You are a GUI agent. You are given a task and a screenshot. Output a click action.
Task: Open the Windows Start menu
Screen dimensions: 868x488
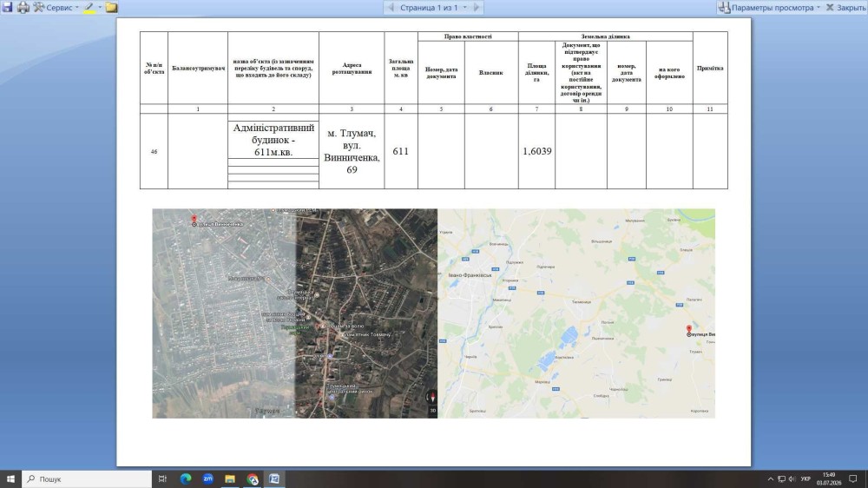[10, 479]
